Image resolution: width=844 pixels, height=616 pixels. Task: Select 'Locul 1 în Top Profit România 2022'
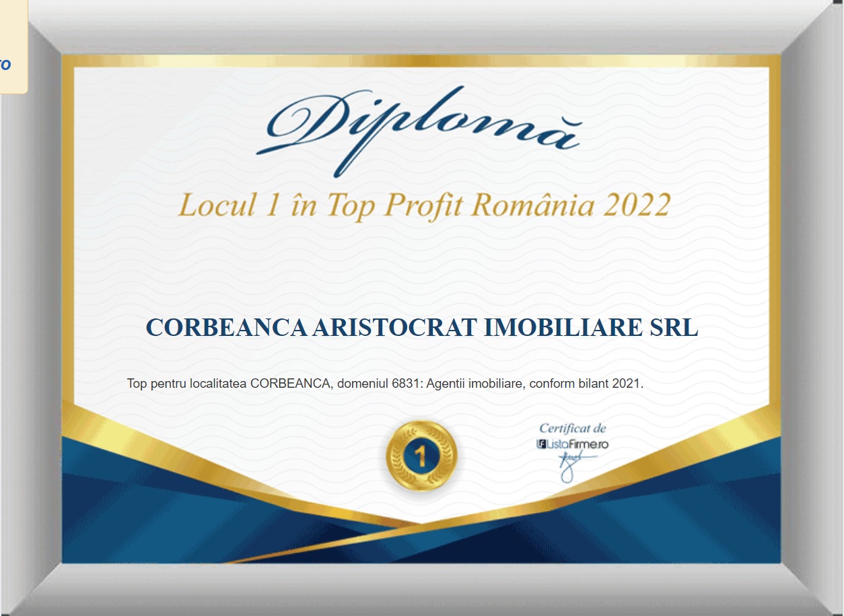tap(424, 205)
